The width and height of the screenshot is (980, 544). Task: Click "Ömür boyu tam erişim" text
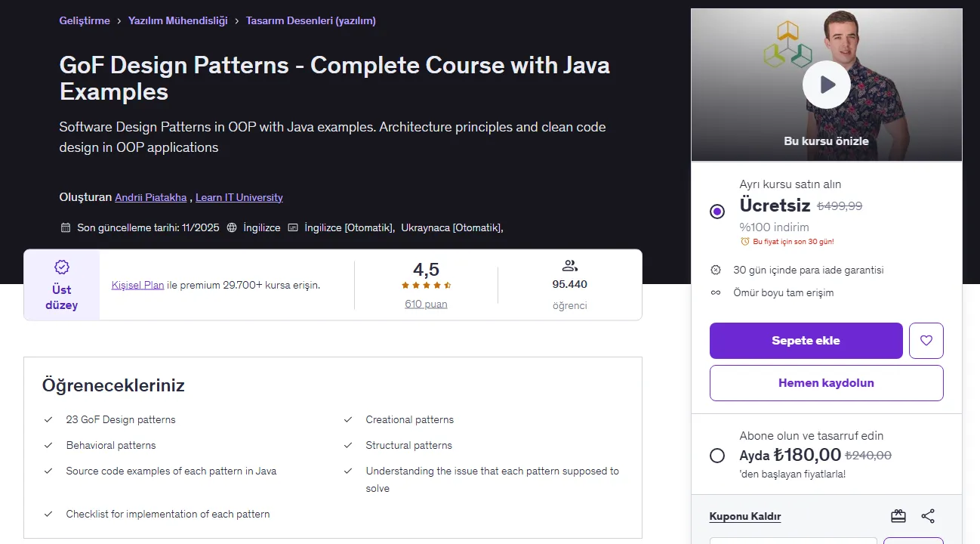coord(784,292)
